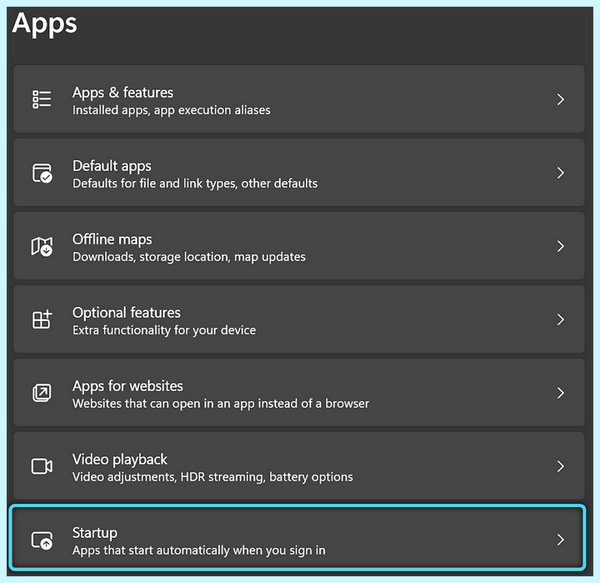The width and height of the screenshot is (600, 583).
Task: Click the Startup icon
Action: pos(42,540)
